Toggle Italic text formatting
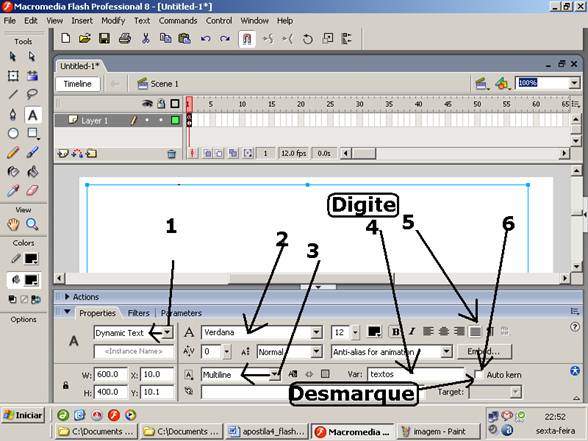 click(412, 332)
